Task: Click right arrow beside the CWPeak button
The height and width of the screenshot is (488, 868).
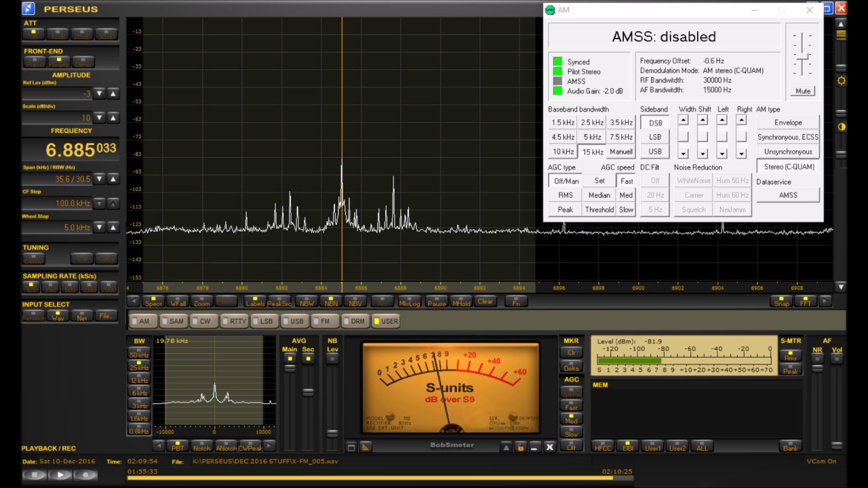Action: tap(269, 446)
